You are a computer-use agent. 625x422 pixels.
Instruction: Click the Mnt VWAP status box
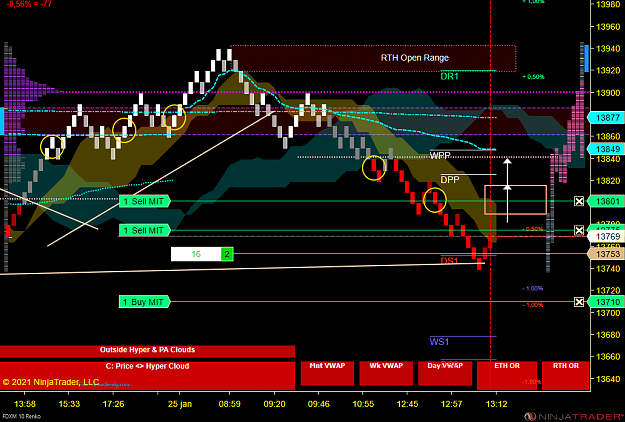tap(327, 373)
